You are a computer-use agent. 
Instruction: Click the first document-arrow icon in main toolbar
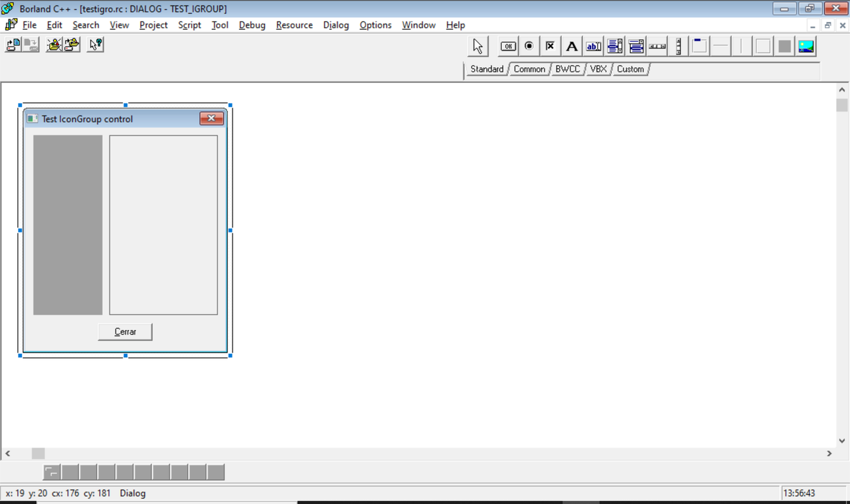point(13,44)
